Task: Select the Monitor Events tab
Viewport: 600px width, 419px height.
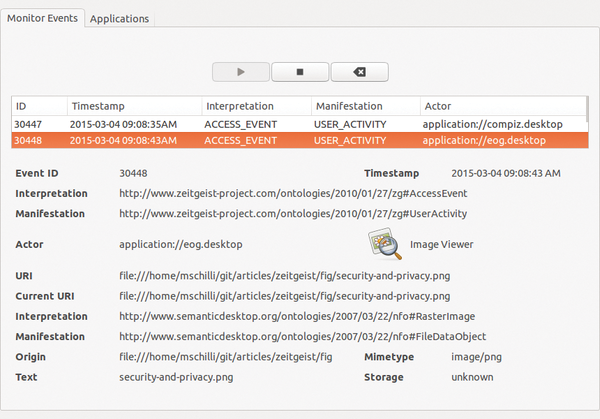Action: click(42, 18)
